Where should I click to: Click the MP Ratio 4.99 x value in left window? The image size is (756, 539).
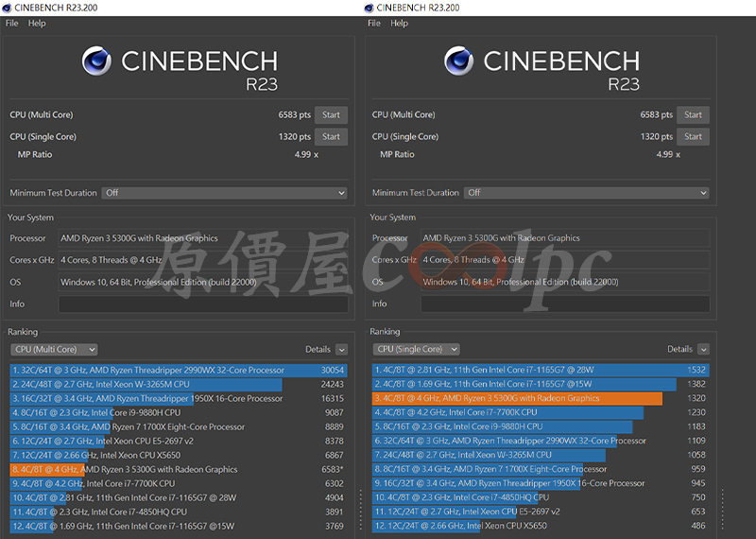point(306,154)
